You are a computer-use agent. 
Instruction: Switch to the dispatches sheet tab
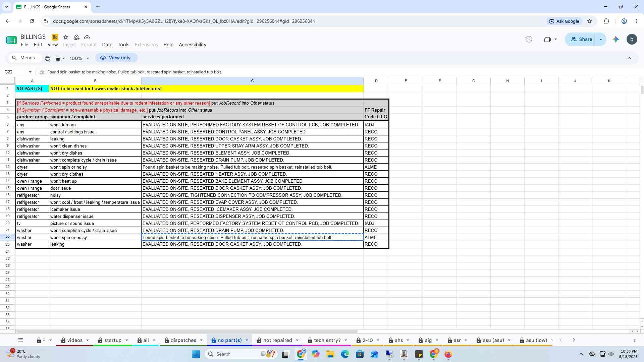click(x=183, y=340)
